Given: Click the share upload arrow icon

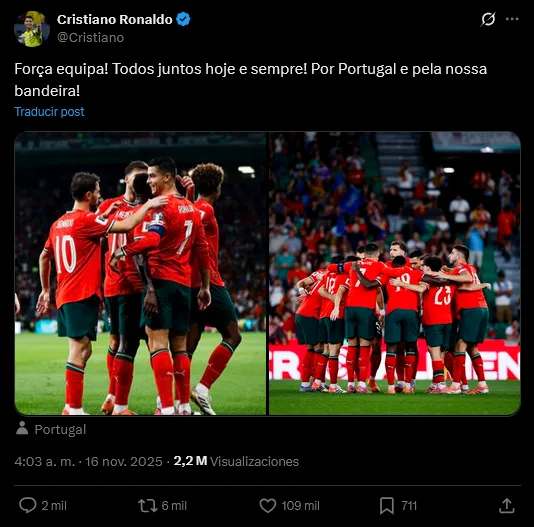Looking at the screenshot, I should coord(507,506).
